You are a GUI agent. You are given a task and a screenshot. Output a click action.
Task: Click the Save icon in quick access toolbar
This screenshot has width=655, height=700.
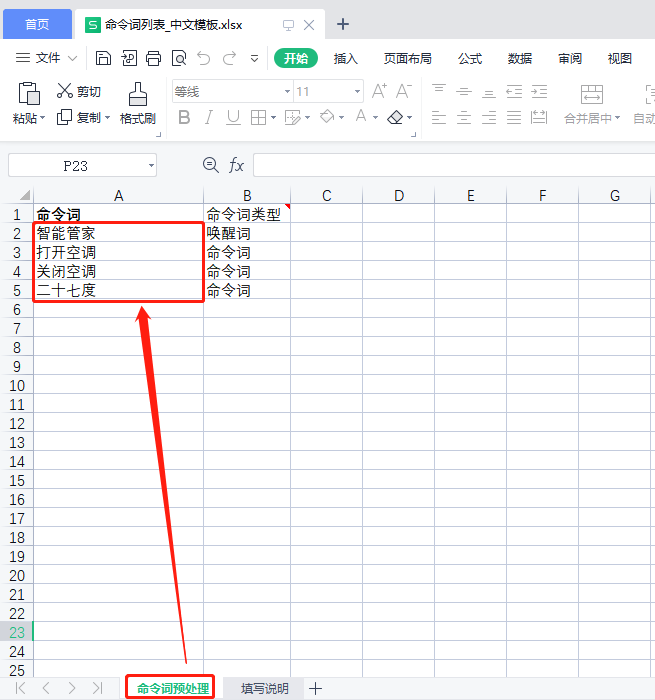104,58
